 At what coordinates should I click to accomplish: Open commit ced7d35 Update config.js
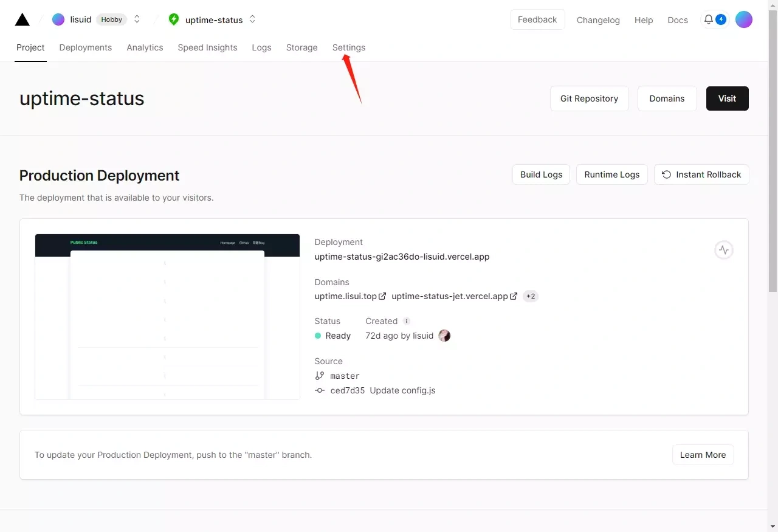[x=383, y=390]
